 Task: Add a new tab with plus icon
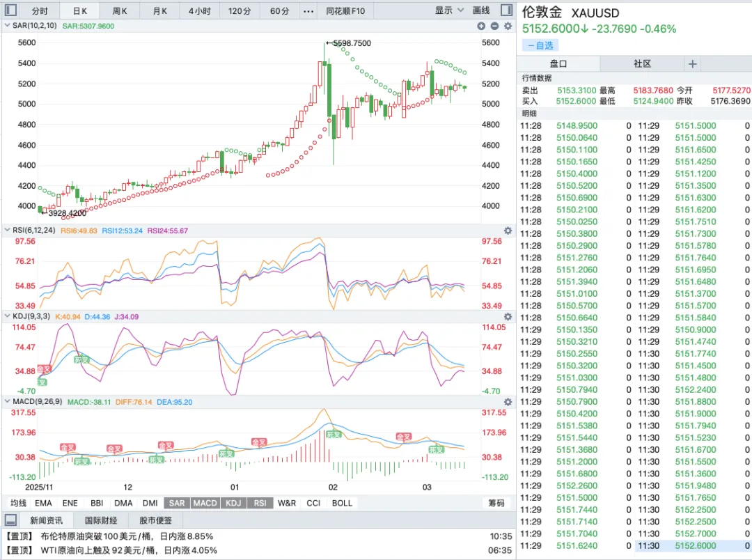692,63
